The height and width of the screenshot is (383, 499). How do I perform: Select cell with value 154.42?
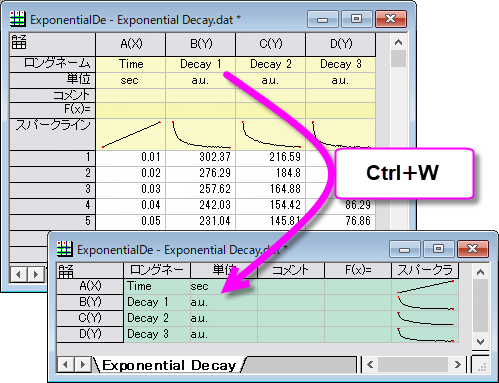pyautogui.click(x=271, y=205)
